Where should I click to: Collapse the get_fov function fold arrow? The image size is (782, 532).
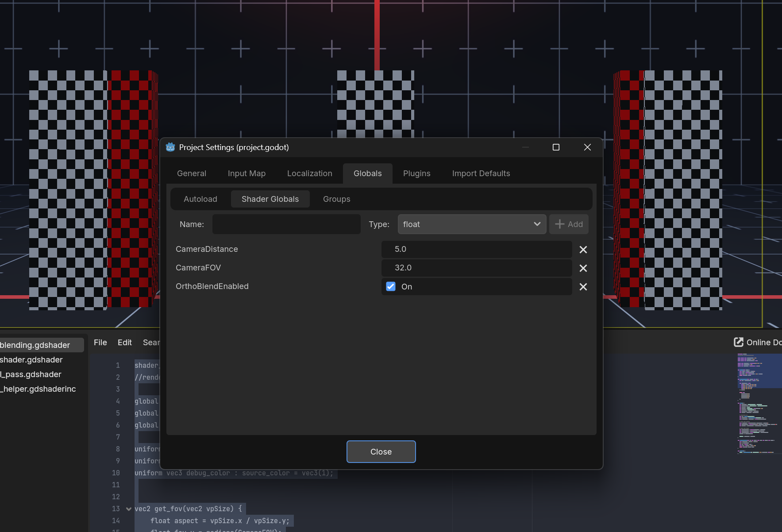pos(129,509)
